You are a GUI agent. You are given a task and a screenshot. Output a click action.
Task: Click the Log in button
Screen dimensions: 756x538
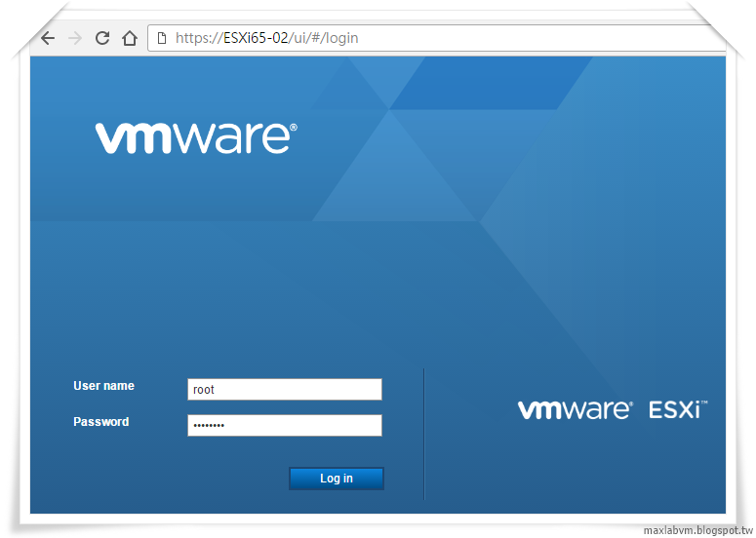pos(336,479)
